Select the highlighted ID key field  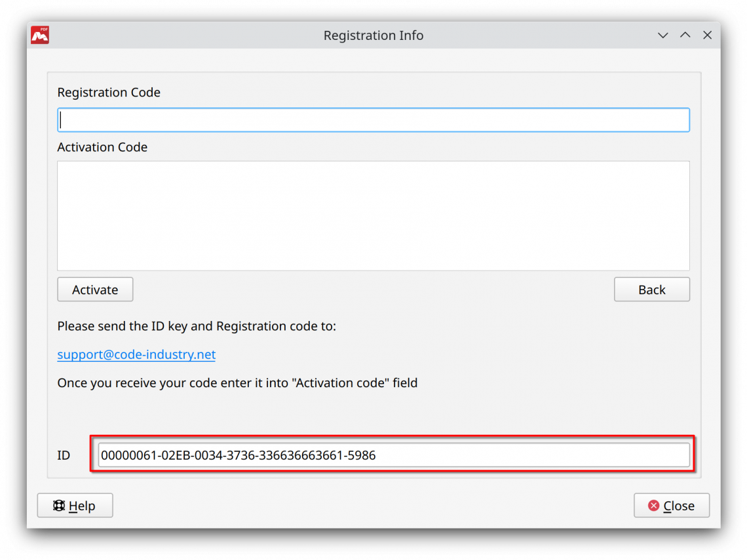click(x=393, y=455)
